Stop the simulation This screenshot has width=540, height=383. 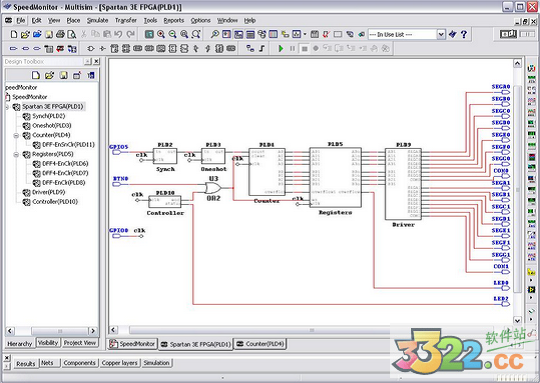[304, 49]
